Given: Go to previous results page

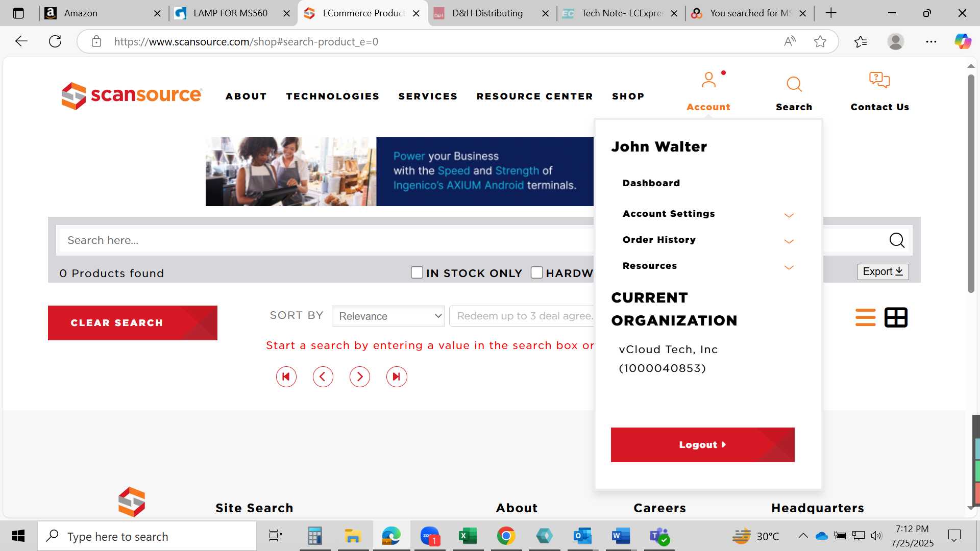Looking at the screenshot, I should click(323, 377).
